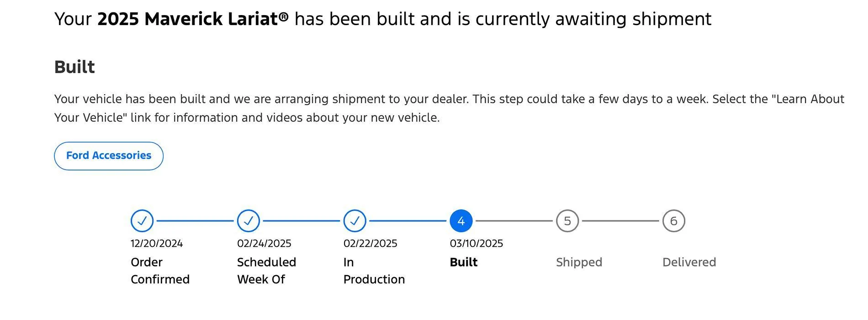Click the 2025 Maverick Lariat headline text
This screenshot has height=320, width=868.
(x=193, y=19)
